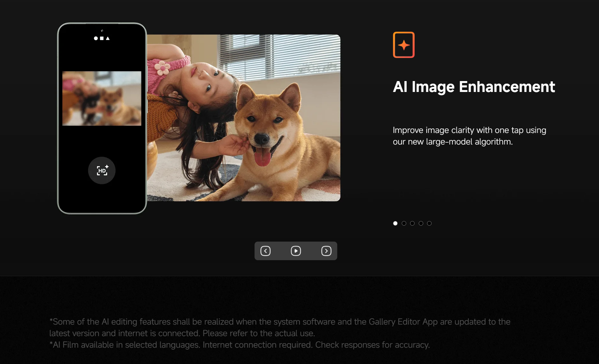Click 'Improve image clarity with one tap' text
Image resolution: width=599 pixels, height=364 pixels.
coord(458,130)
